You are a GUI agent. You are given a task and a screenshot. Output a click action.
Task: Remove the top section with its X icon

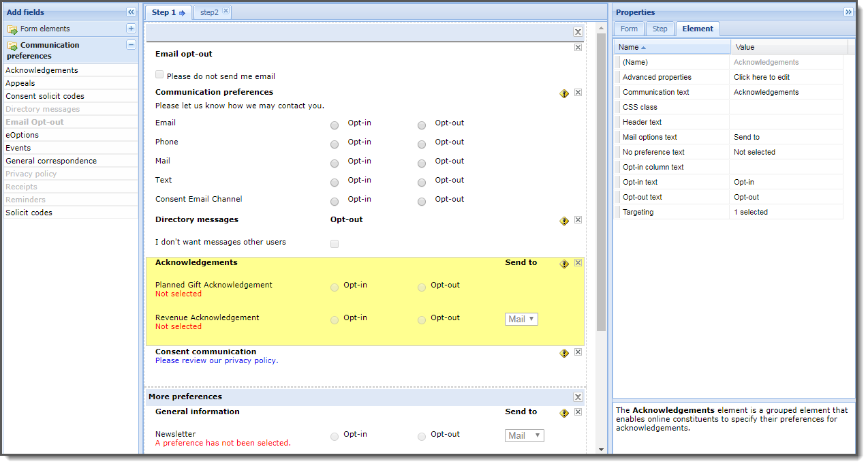tap(578, 31)
